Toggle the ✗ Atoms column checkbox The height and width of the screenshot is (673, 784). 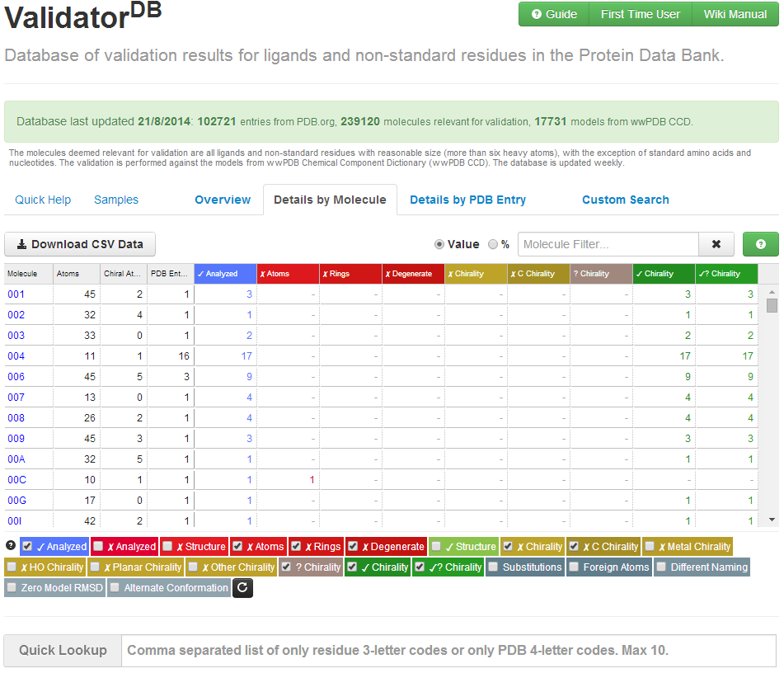point(238,547)
